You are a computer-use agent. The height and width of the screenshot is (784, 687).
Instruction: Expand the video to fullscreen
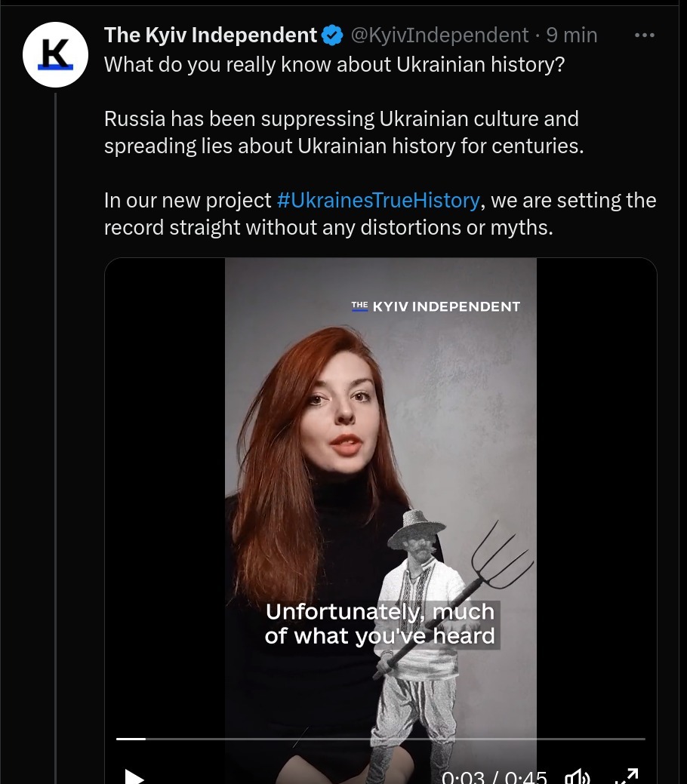[626, 776]
